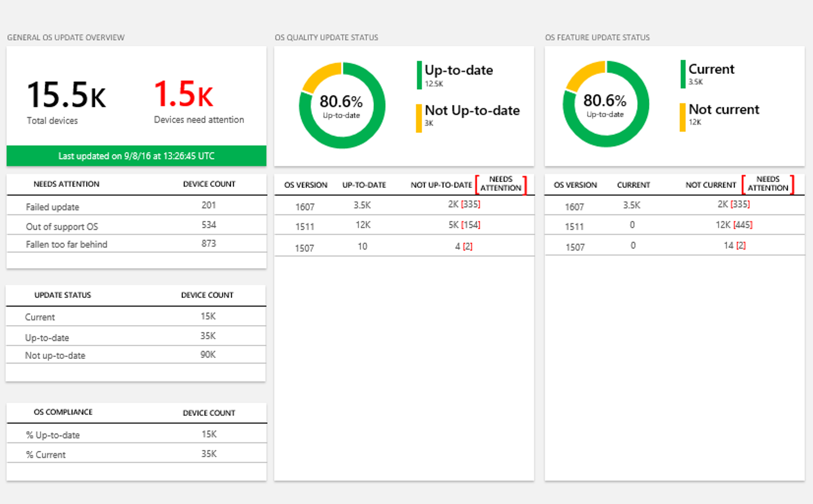Image resolution: width=813 pixels, height=504 pixels.
Task: Select the % Current compliance row
Action: [136, 454]
